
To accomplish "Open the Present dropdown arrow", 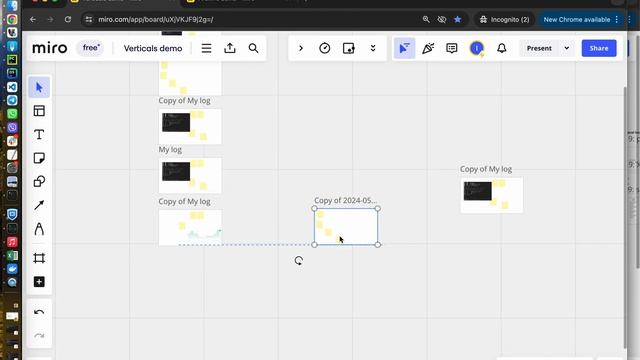I will pos(567,48).
